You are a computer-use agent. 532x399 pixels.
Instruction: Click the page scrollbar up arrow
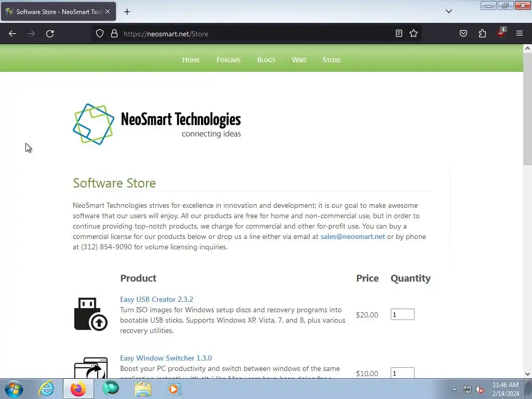(x=528, y=48)
